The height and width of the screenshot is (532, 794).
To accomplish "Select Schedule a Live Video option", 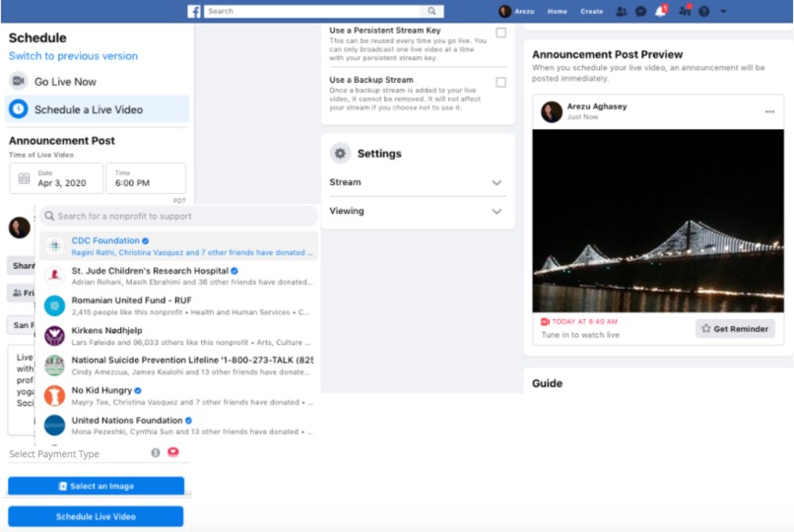I will (x=98, y=109).
